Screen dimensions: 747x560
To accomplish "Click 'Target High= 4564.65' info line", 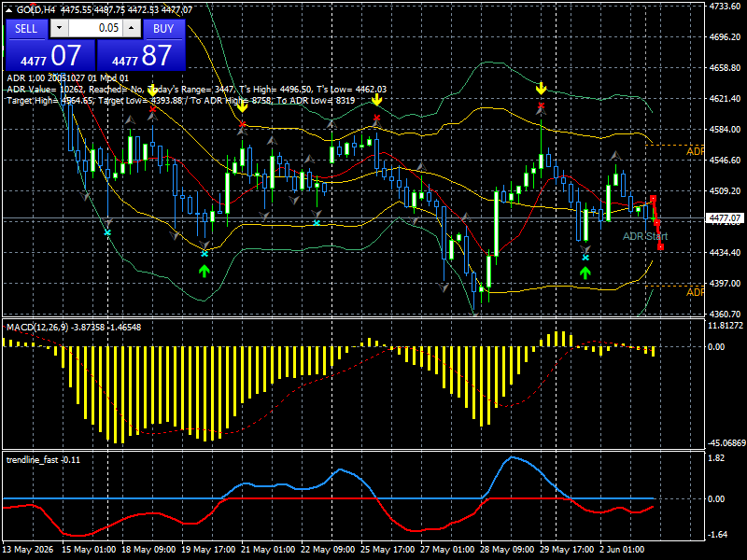I will coord(181,101).
